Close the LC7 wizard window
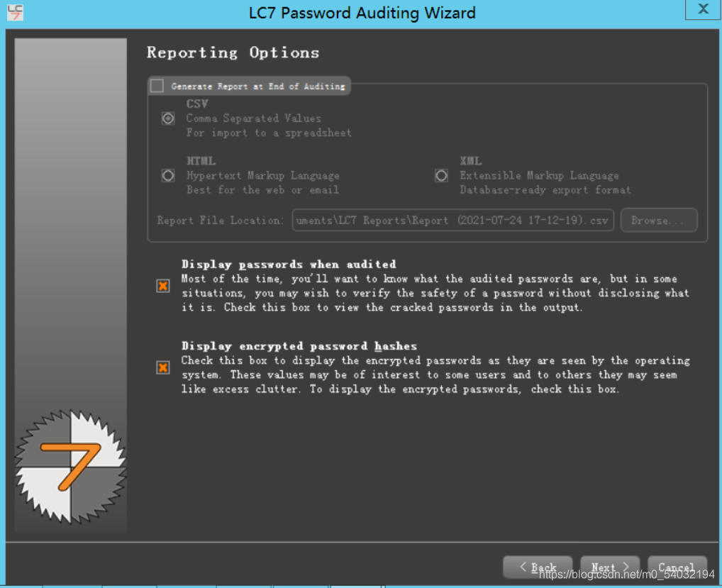This screenshot has width=722, height=588. pyautogui.click(x=703, y=9)
